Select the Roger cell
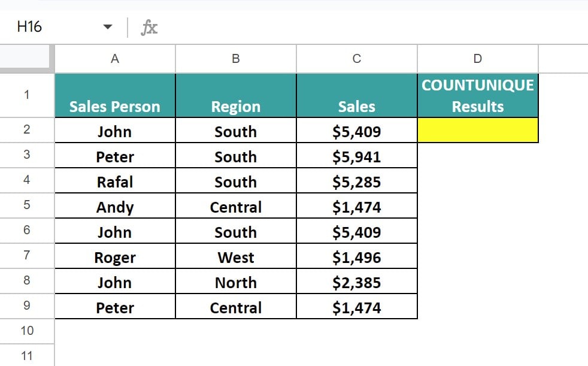Viewport: 588px width, 366px height. (x=115, y=256)
